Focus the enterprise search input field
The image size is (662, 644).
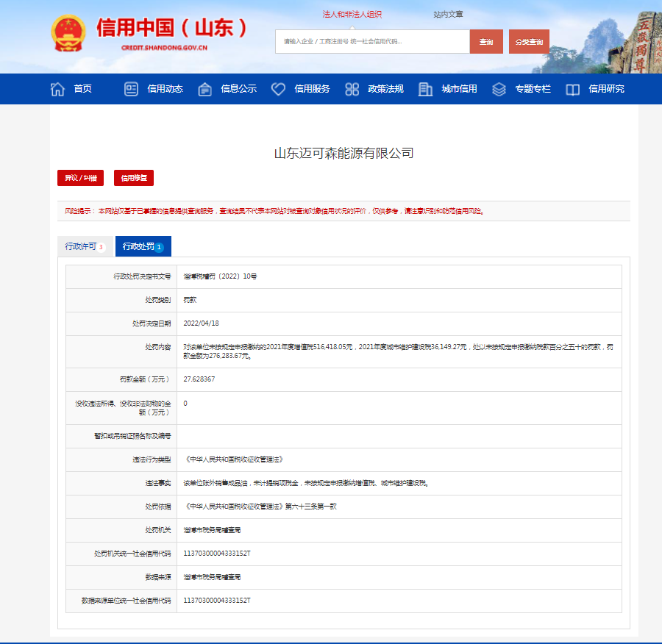click(372, 41)
